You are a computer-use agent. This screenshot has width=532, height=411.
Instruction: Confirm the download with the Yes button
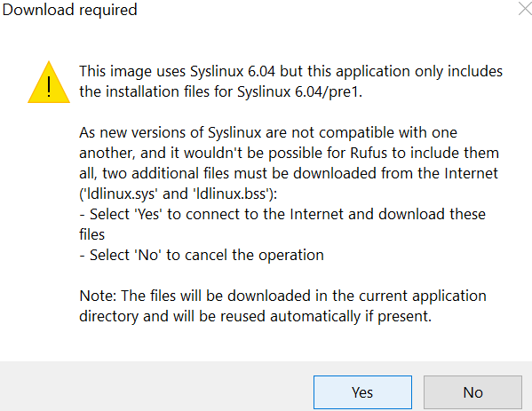click(x=362, y=392)
